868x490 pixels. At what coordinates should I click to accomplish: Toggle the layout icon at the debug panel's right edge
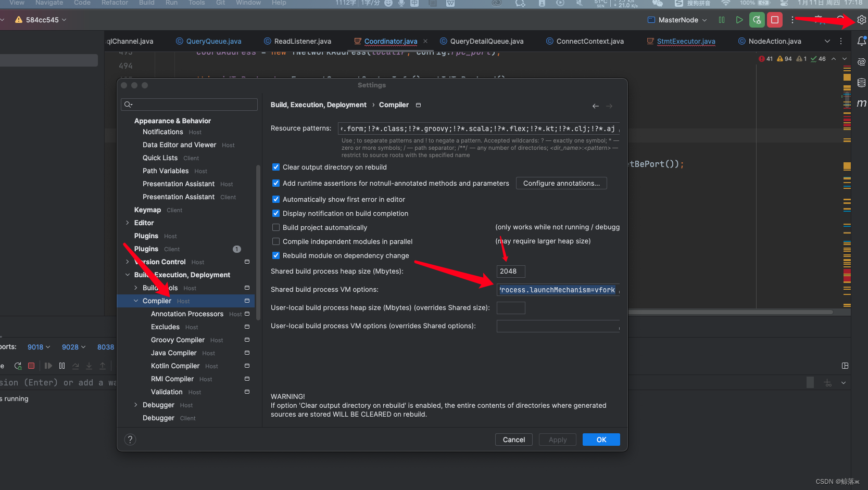coord(845,366)
